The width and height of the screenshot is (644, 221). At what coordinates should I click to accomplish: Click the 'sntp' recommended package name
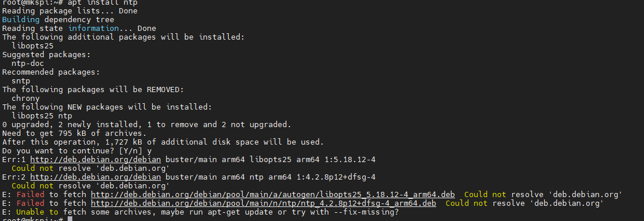point(21,81)
